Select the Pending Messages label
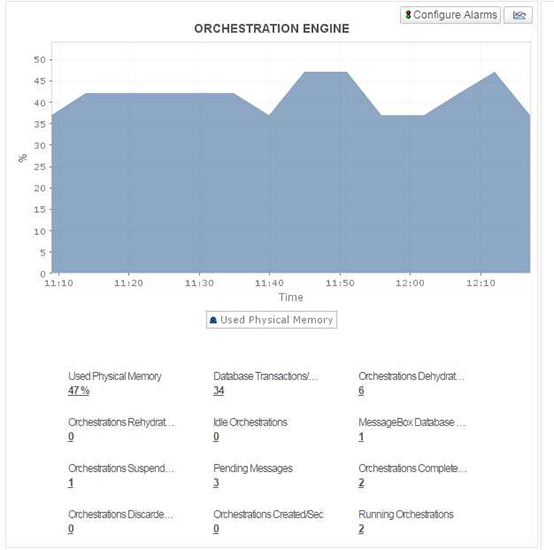This screenshot has width=554, height=550. (x=253, y=468)
